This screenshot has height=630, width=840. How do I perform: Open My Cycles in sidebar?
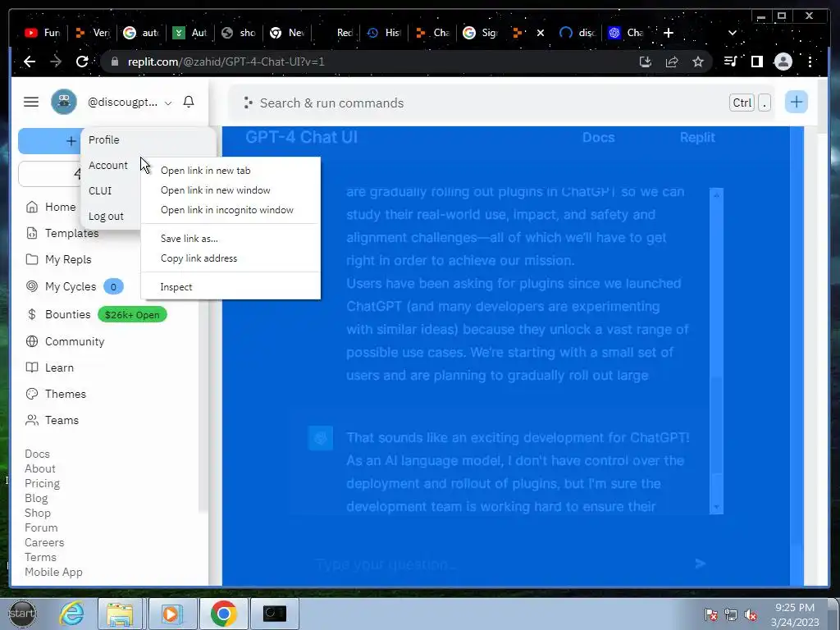[71, 286]
